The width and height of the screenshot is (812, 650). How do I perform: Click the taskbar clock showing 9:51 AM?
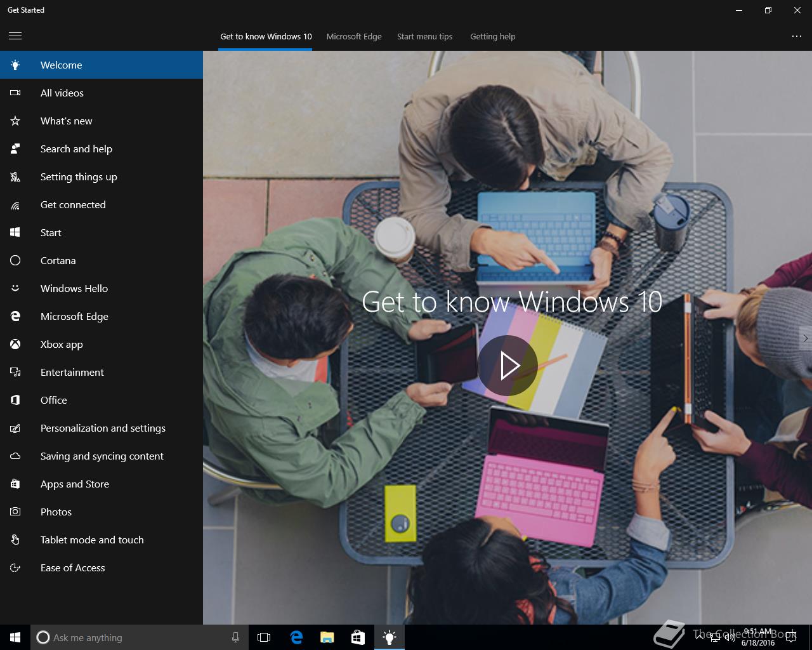(758, 637)
